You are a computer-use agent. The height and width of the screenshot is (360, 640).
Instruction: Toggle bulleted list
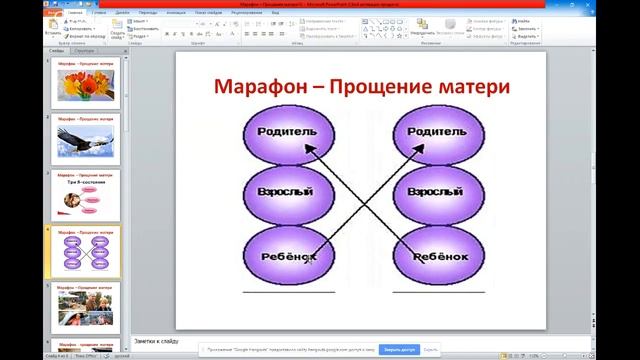pos(248,24)
